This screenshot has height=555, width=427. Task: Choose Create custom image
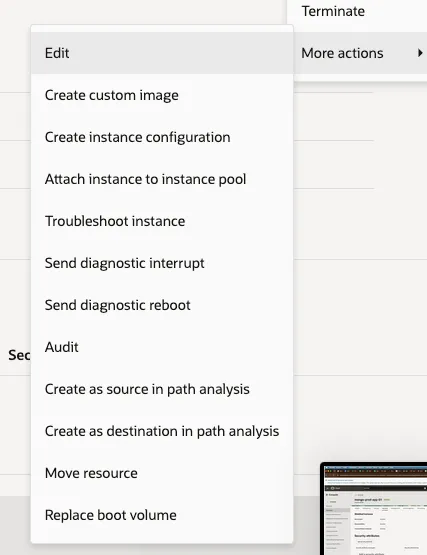162,95
